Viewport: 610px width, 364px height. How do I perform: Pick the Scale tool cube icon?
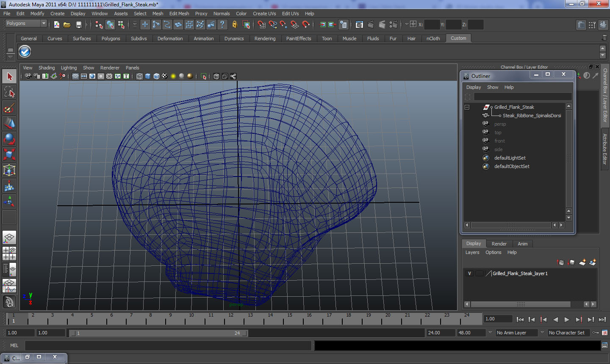pyautogui.click(x=9, y=154)
